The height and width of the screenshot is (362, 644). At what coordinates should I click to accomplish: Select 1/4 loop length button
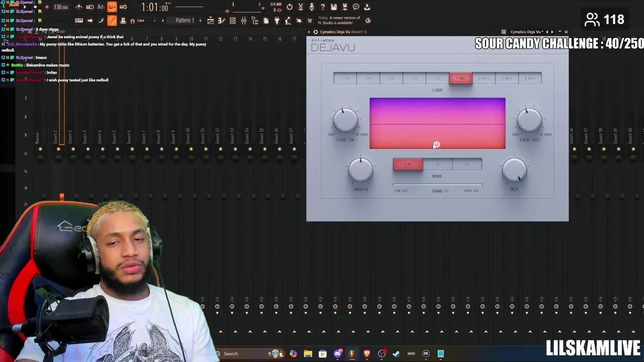point(415,78)
